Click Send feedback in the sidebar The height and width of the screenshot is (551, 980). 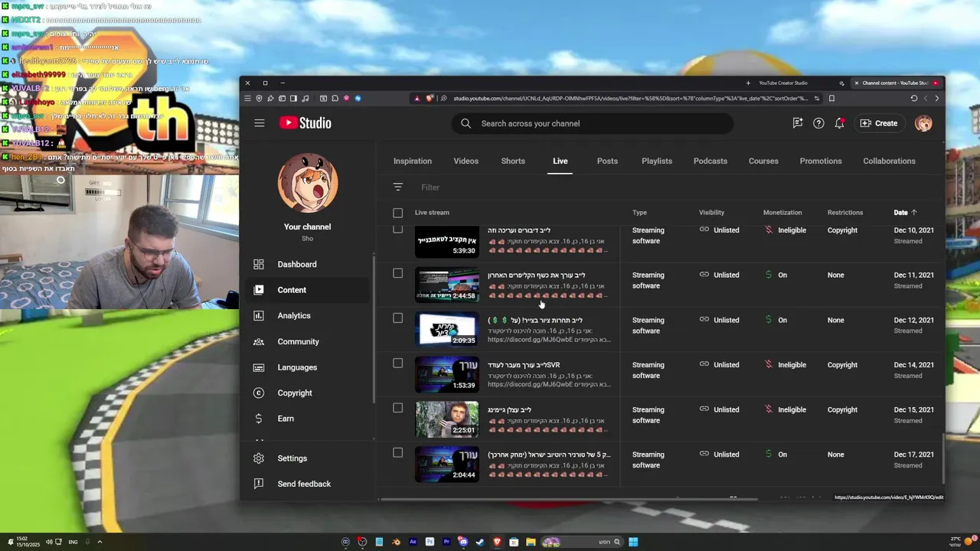click(x=304, y=484)
